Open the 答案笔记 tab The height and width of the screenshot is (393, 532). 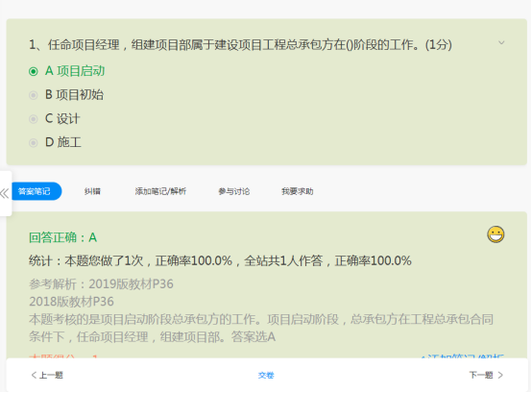[x=35, y=191]
